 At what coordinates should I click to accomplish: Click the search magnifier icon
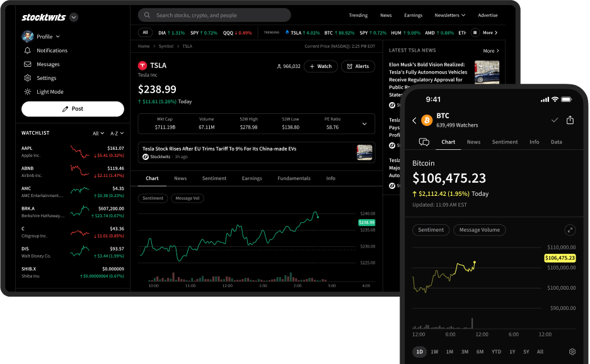click(x=146, y=14)
